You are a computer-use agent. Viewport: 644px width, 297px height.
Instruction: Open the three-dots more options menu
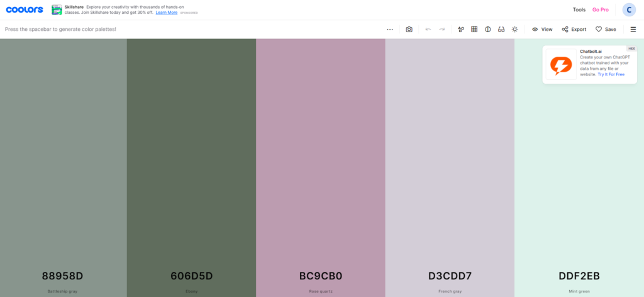coord(390,30)
